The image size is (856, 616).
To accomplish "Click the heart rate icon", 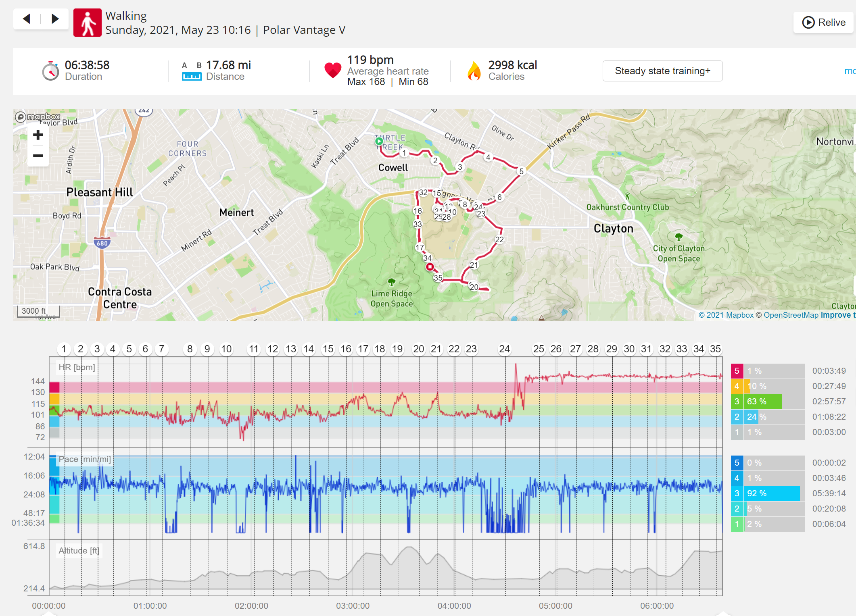I will 333,70.
